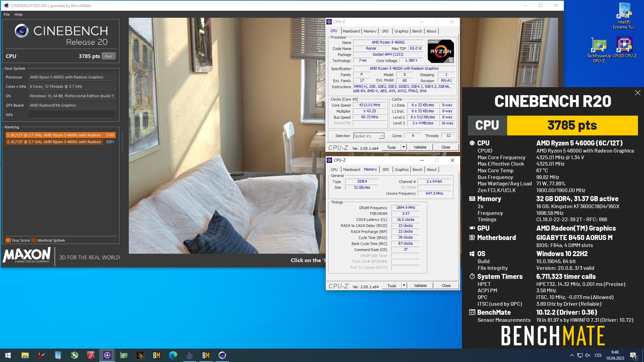The height and width of the screenshot is (362, 644).
Task: Click the DRAM Frequency 1894.9 MHz value
Action: click(x=406, y=207)
